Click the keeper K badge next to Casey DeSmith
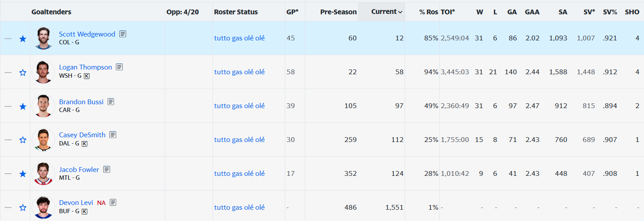This screenshot has width=644, height=221. [85, 144]
